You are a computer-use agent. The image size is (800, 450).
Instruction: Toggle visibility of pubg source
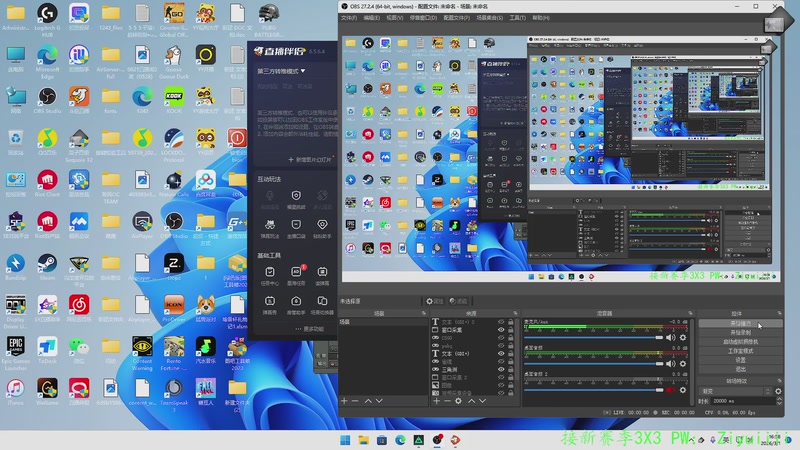501,345
